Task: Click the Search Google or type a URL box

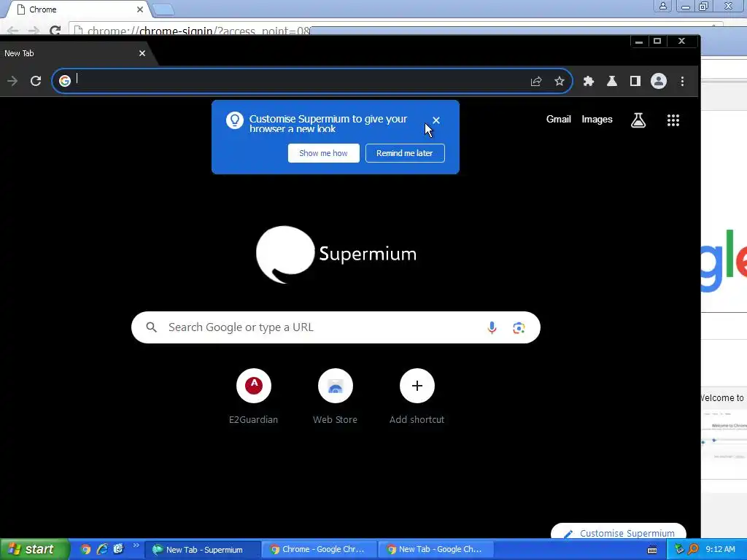Action: pos(336,327)
